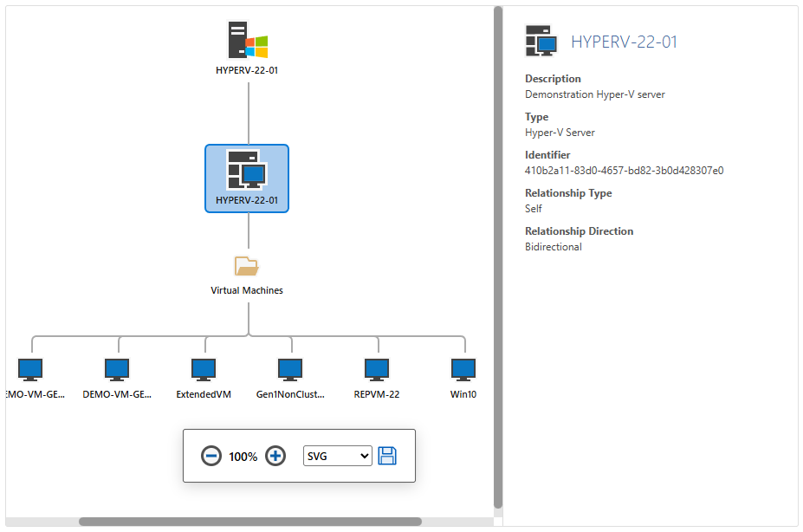Click the server icon beside the panel title
The image size is (803, 532).
coord(539,40)
